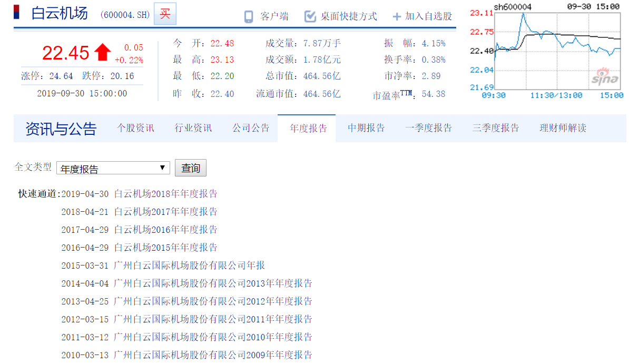Click the phone client icon
This screenshot has width=629, height=364.
click(x=249, y=16)
